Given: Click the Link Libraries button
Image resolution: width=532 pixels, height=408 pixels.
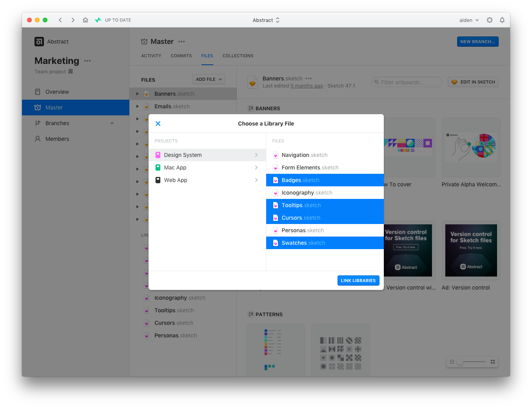Looking at the screenshot, I should [x=358, y=280].
